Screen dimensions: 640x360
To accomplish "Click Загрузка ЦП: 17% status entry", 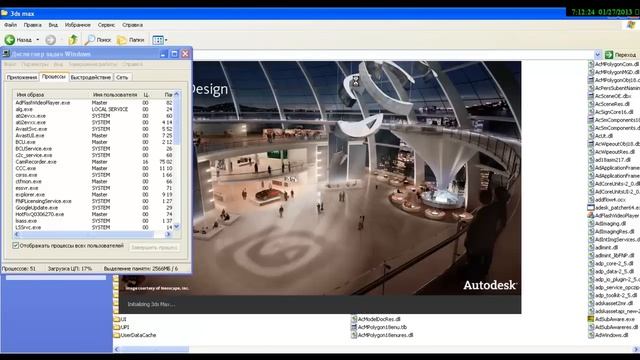I will tap(70, 269).
